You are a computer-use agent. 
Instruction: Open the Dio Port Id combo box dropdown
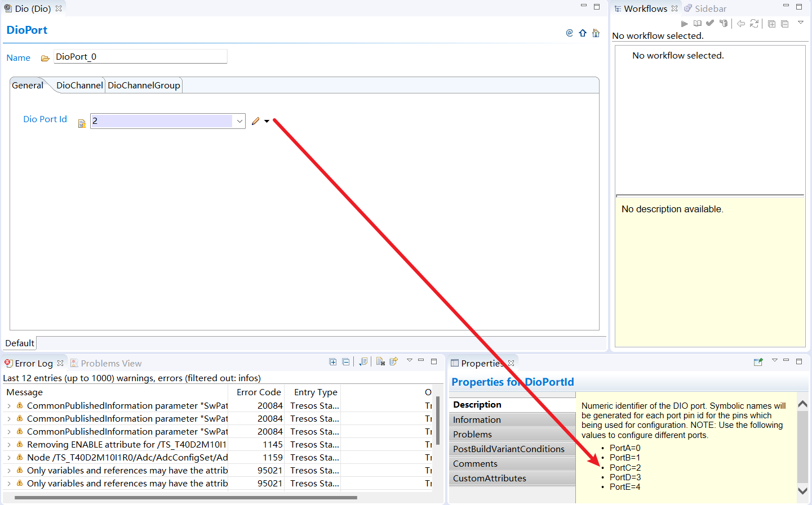[239, 121]
